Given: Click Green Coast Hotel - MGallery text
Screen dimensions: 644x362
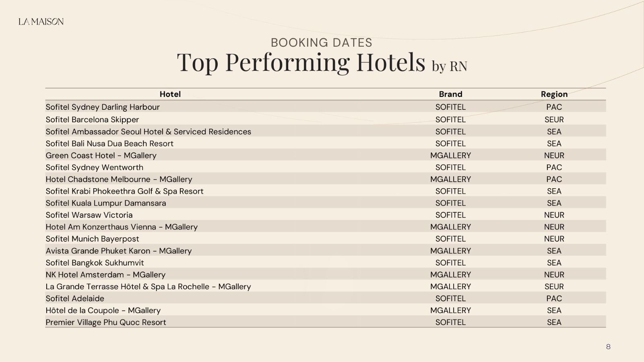Looking at the screenshot, I should point(101,155).
